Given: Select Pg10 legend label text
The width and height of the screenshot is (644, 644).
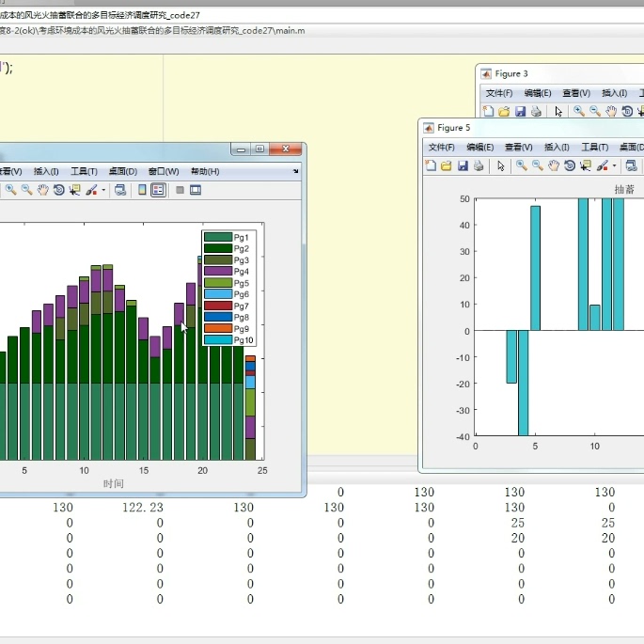Looking at the screenshot, I should pyautogui.click(x=243, y=340).
